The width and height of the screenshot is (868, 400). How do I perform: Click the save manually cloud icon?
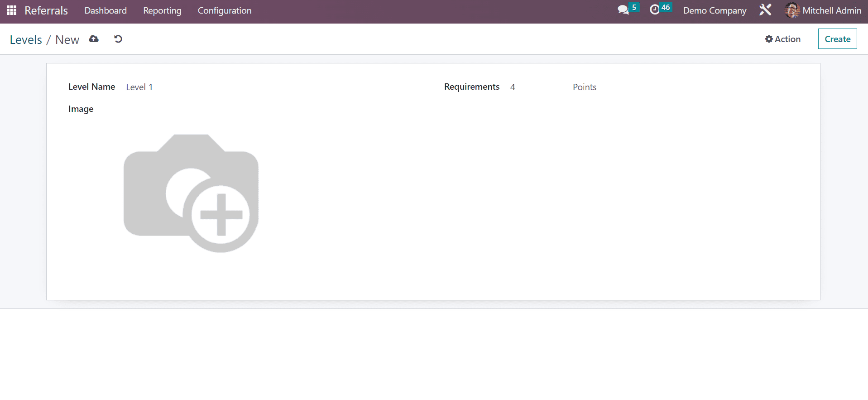[x=94, y=39]
